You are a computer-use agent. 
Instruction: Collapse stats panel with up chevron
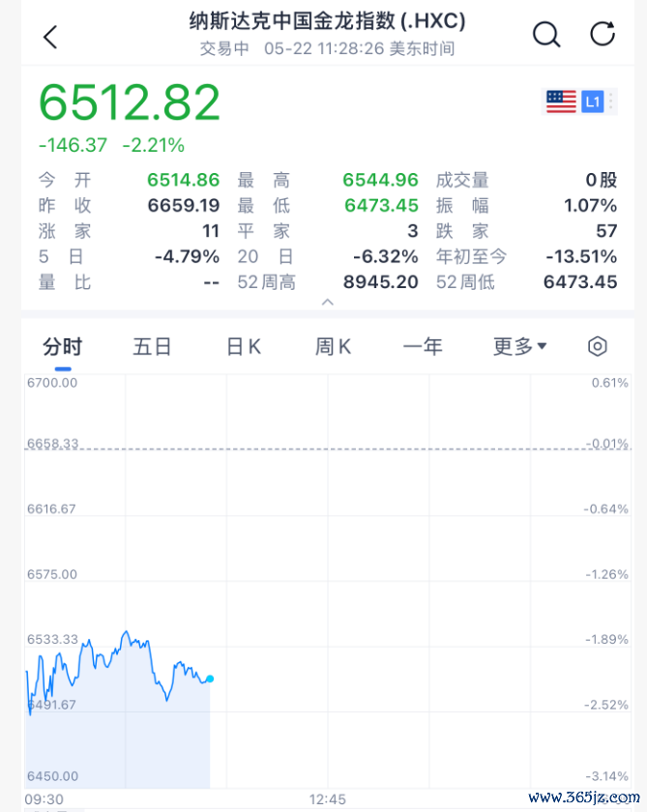pyautogui.click(x=328, y=302)
